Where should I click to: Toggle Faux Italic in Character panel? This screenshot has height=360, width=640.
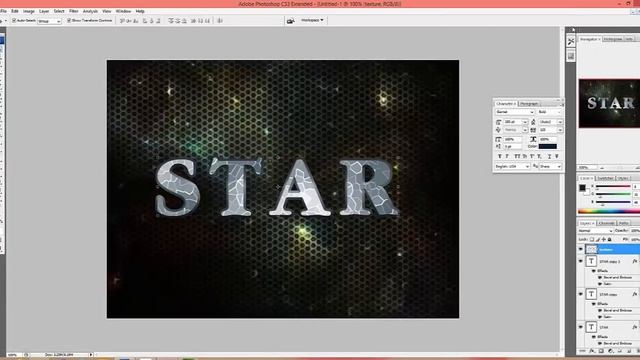click(507, 156)
